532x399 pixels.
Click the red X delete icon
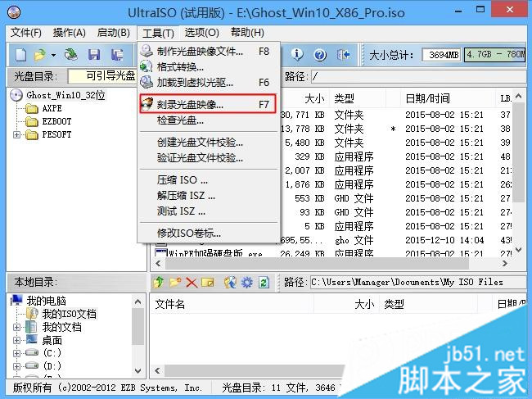click(x=192, y=282)
